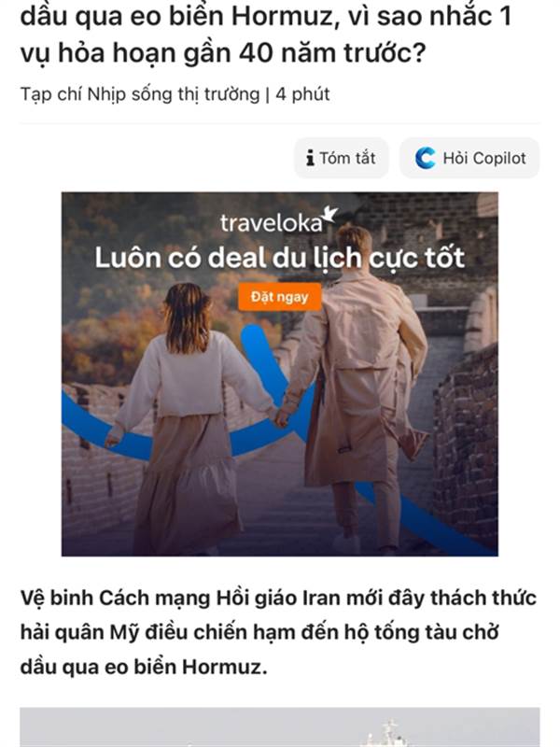Select the bold lead paragraph about Iran
560x747 pixels.
[278, 632]
